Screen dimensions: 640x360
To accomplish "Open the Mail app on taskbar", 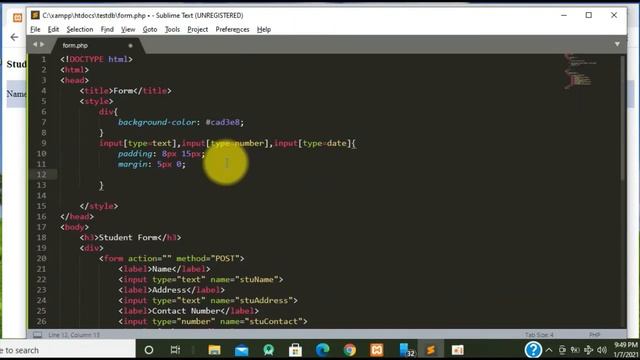I will 242,350.
